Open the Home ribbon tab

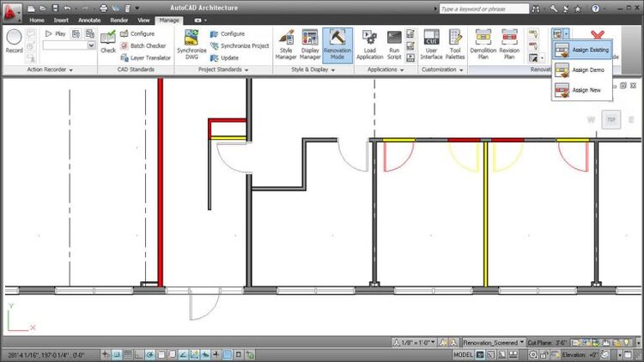point(37,20)
